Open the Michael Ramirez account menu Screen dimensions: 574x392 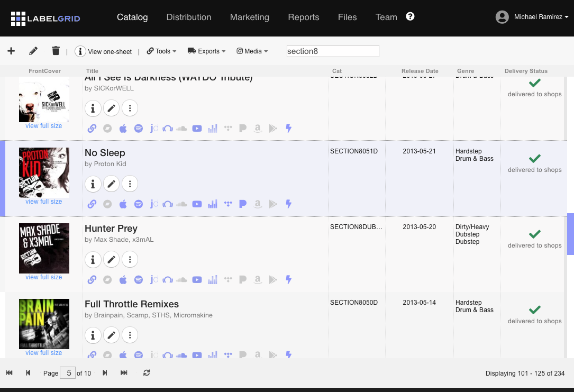click(x=541, y=17)
